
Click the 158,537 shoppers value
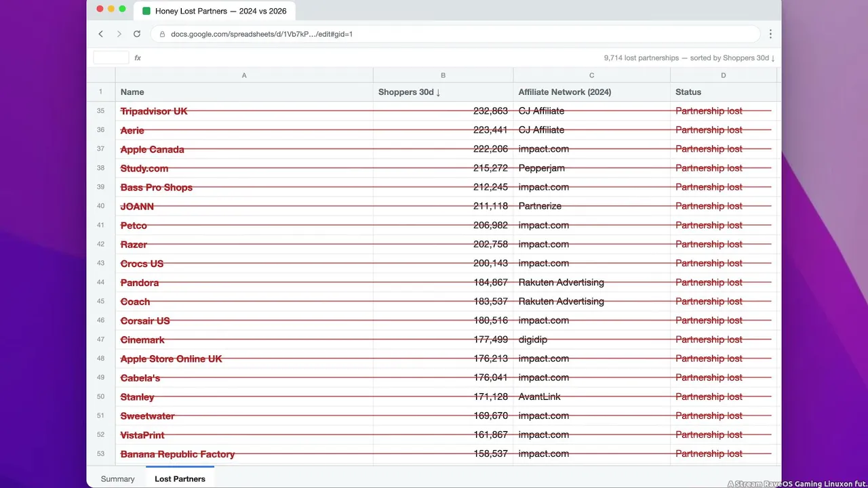[x=490, y=453]
